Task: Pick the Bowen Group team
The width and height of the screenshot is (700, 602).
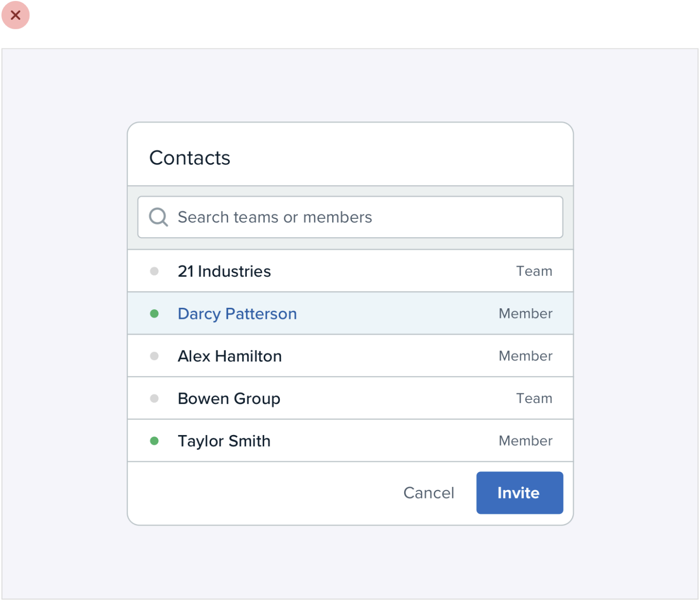Action: (229, 399)
